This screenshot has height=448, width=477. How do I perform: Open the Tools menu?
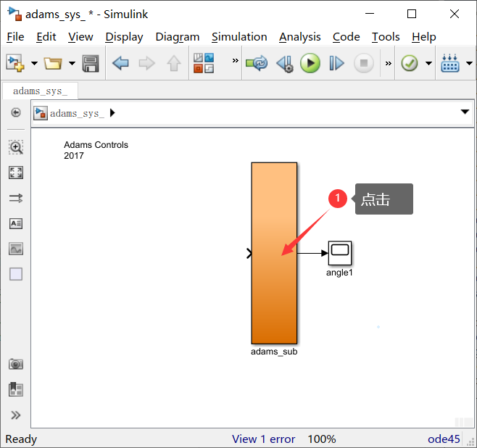pyautogui.click(x=386, y=37)
